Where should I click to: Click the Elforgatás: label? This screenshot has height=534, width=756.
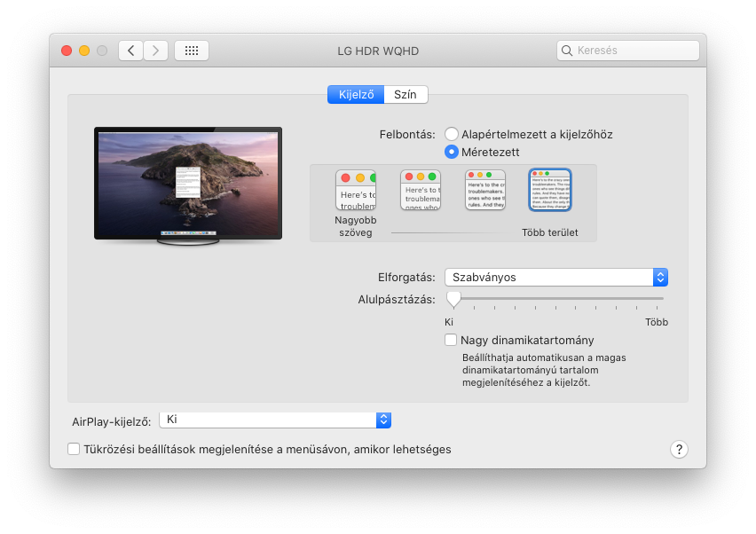click(406, 278)
